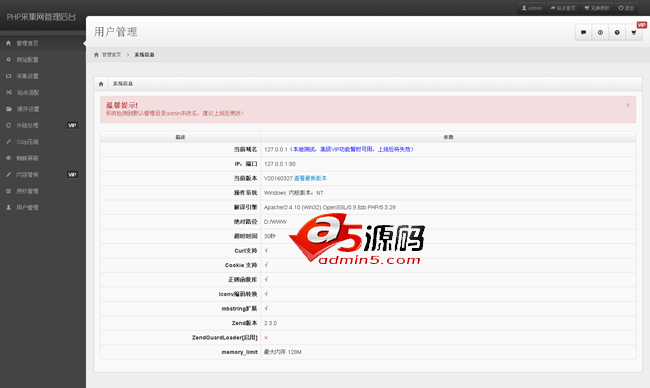Click the shuffle icon beside 站点适配
The height and width of the screenshot is (388, 650).
click(9, 92)
